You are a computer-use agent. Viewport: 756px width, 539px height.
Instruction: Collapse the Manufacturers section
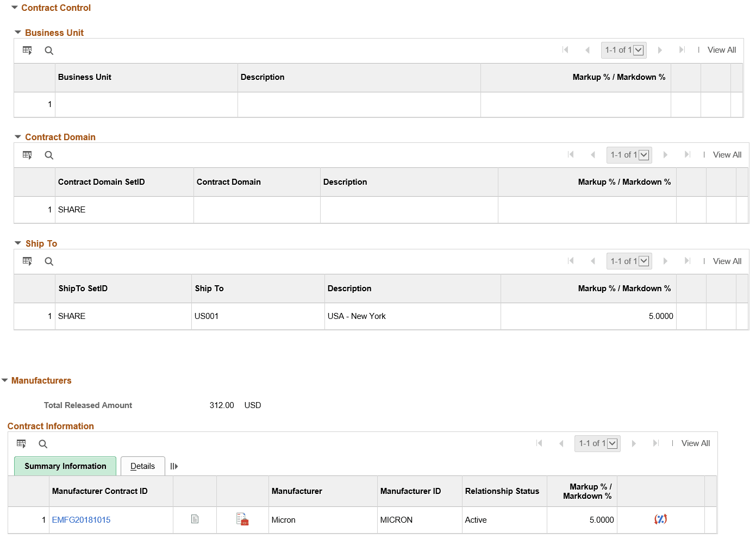(5, 380)
